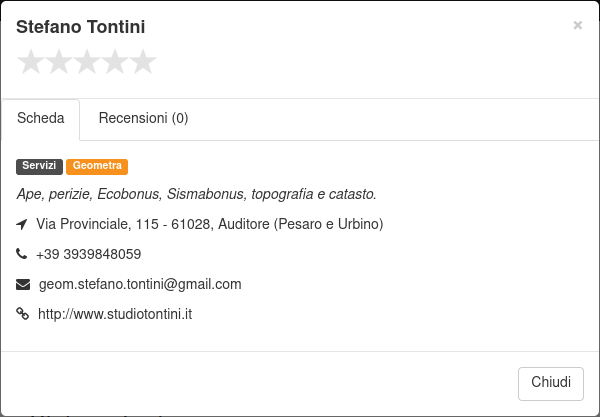600x417 pixels.
Task: Click the orange Geometra badge
Action: 97,167
